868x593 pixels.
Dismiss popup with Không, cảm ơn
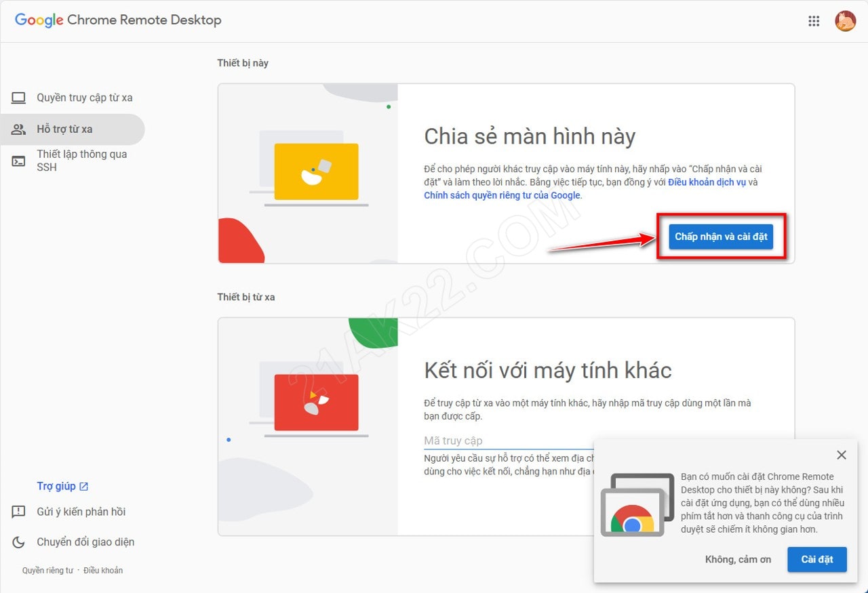click(738, 559)
